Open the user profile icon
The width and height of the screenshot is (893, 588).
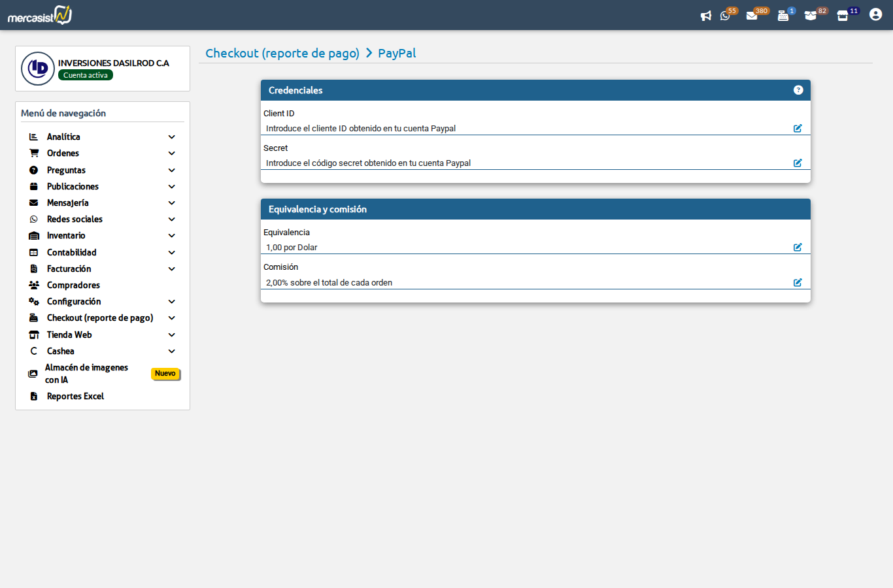(875, 14)
